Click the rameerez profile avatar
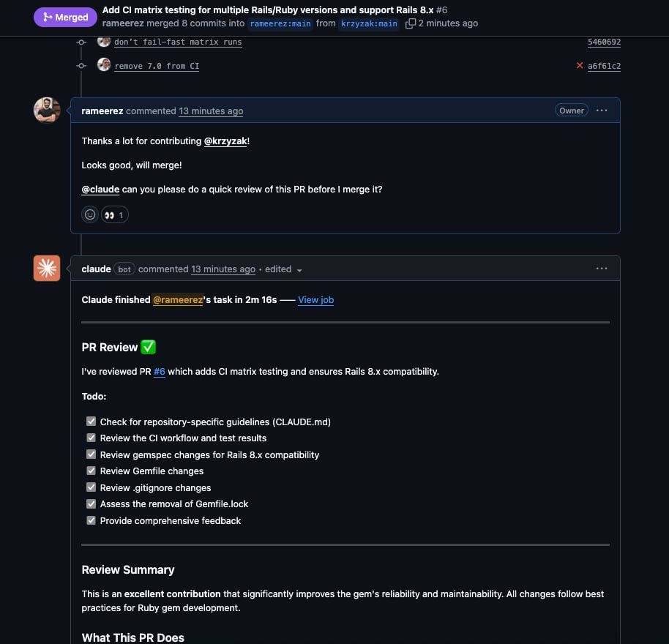 (47, 110)
